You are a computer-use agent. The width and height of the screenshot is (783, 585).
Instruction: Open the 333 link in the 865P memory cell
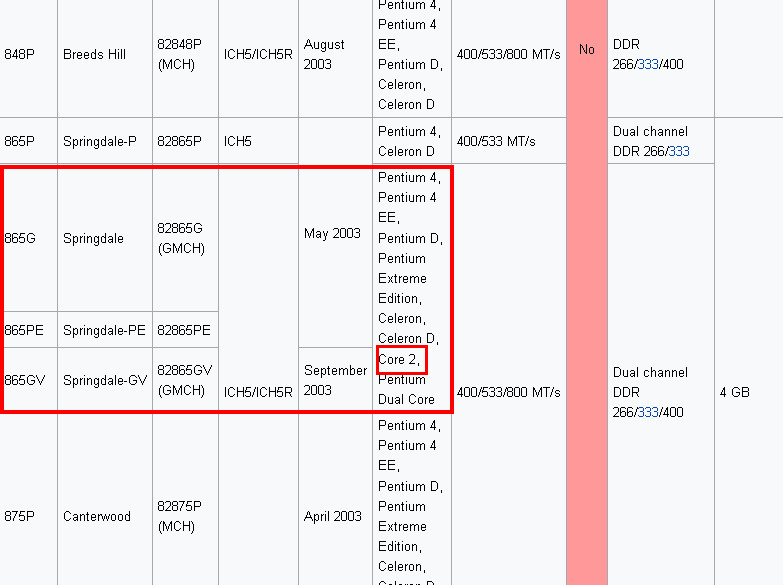pos(679,151)
